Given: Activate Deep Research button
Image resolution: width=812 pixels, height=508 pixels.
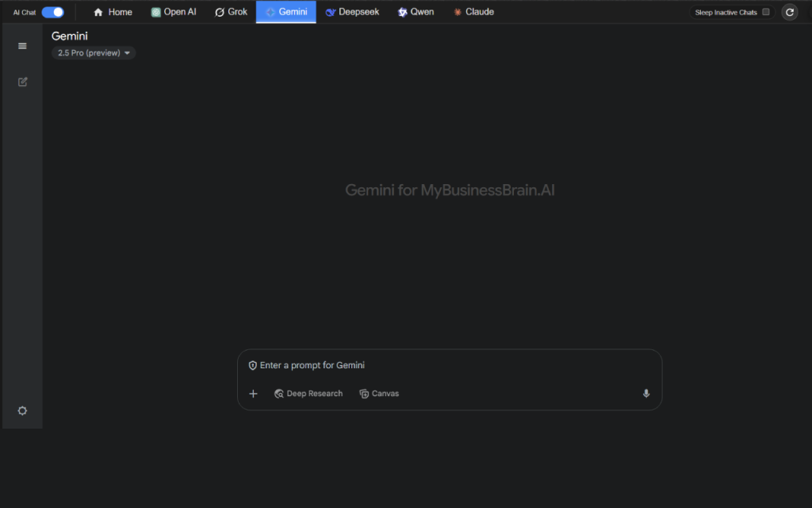Looking at the screenshot, I should coord(308,394).
